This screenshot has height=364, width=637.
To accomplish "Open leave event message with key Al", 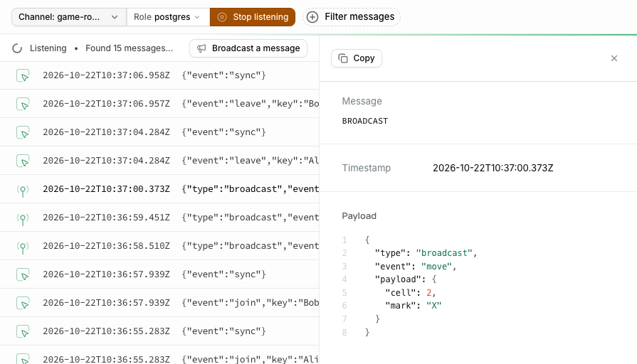I will click(159, 161).
